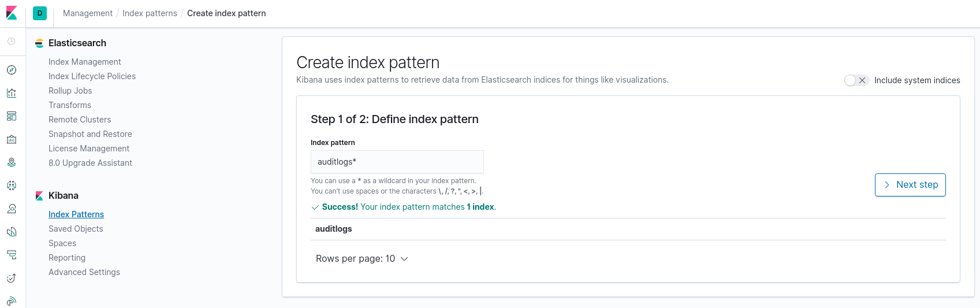Focus the Index pattern input field

coord(397,162)
